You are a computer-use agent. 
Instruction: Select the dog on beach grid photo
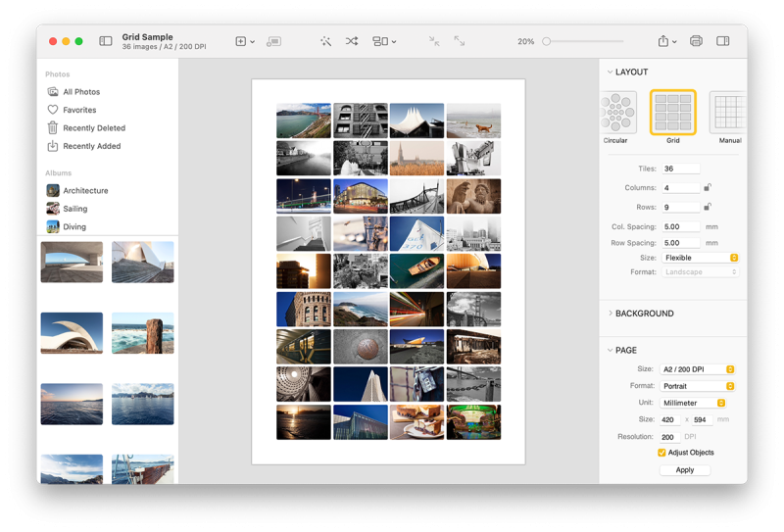(473, 121)
